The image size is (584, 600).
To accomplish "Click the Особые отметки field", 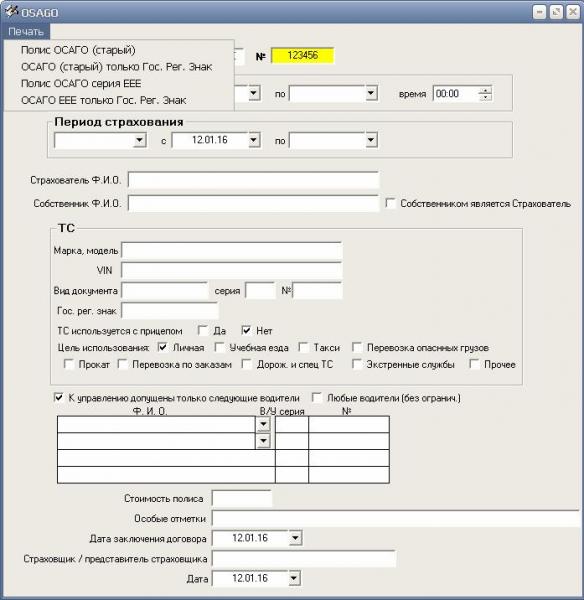I will [x=396, y=518].
